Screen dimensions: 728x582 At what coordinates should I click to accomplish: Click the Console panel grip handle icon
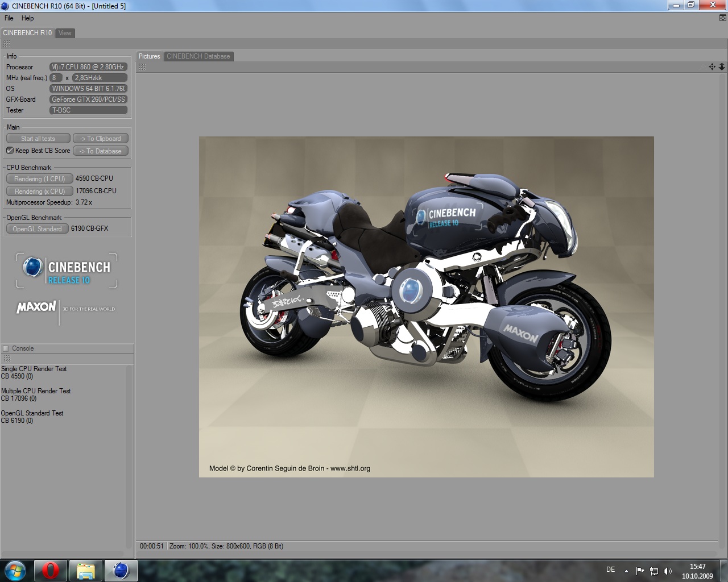(7, 359)
